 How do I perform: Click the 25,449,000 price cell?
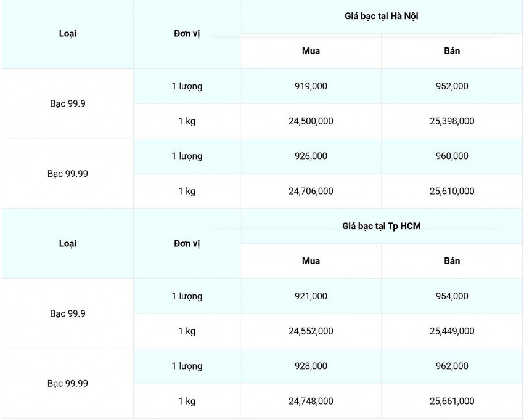[452, 331]
